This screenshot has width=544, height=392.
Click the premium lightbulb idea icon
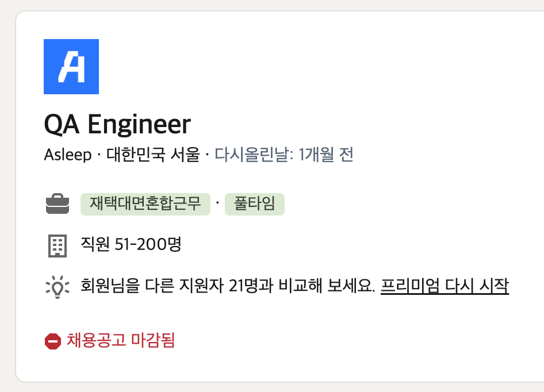click(57, 285)
